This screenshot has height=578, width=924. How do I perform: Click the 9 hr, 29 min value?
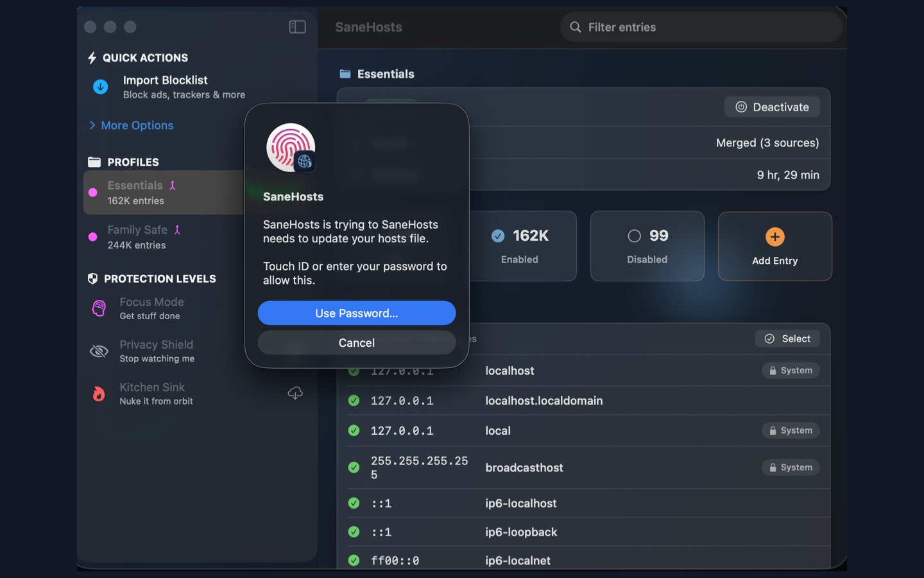788,175
